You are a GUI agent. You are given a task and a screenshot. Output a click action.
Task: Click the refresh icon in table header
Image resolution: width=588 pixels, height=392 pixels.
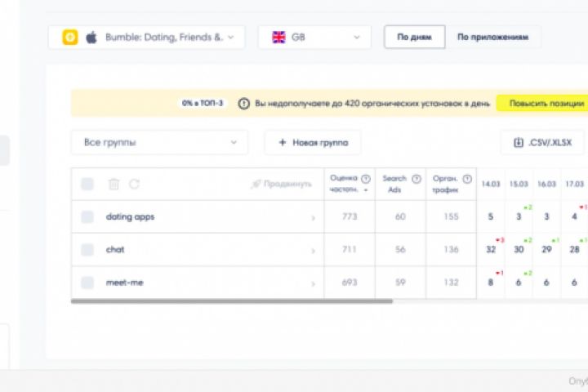click(135, 185)
